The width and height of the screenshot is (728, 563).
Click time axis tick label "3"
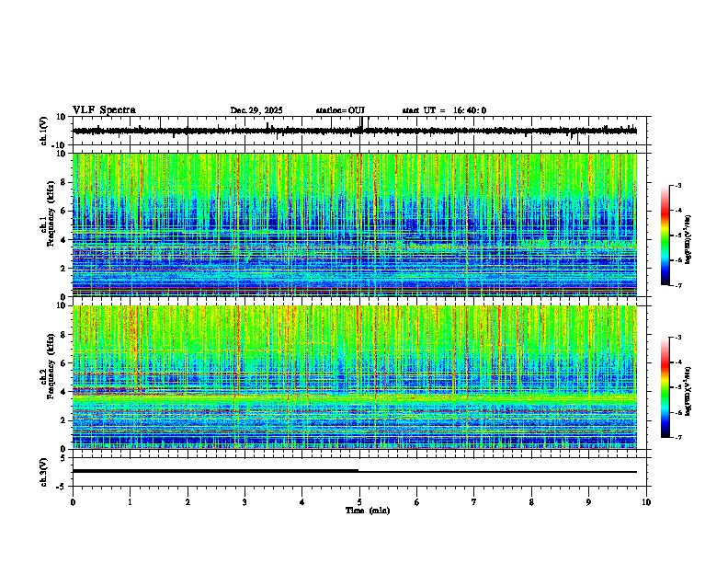tap(245, 502)
